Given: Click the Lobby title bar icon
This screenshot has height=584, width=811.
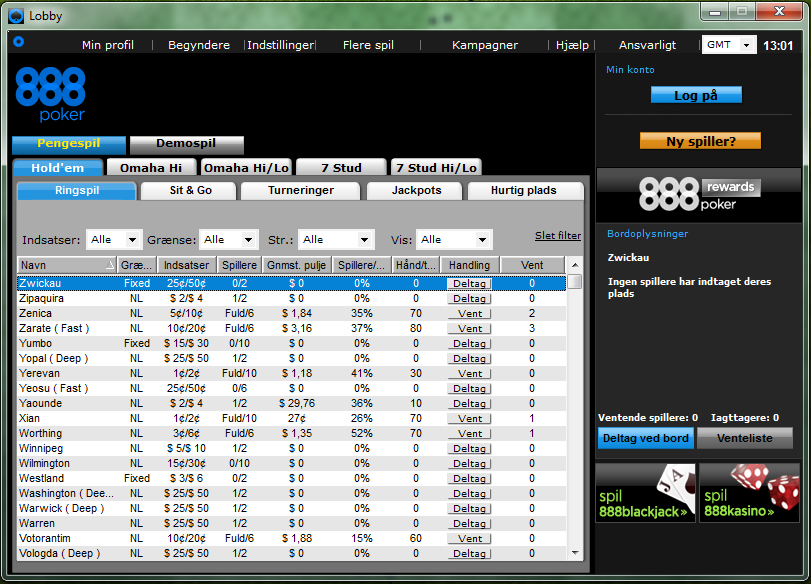Looking at the screenshot, I should 15,14.
